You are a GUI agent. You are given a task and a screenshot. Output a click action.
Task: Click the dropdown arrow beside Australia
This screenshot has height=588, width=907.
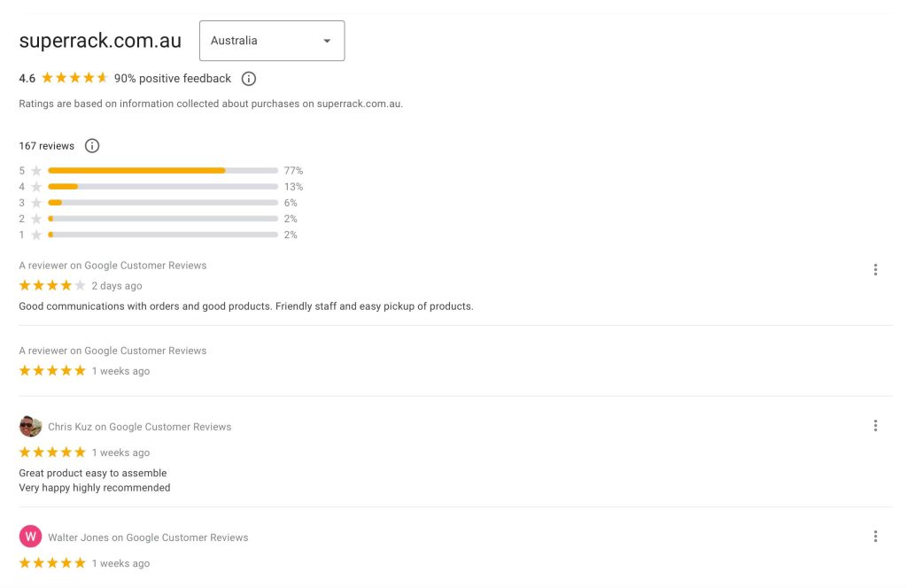327,40
